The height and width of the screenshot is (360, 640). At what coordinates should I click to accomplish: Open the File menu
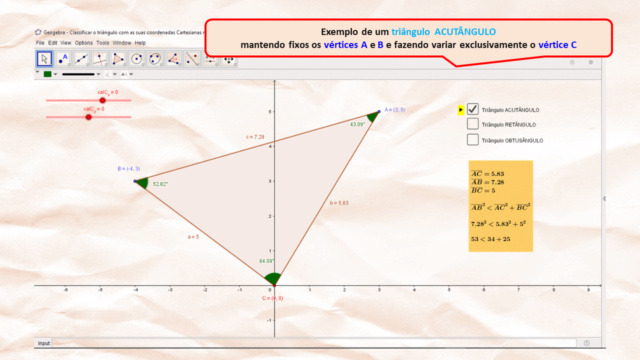pos(40,43)
